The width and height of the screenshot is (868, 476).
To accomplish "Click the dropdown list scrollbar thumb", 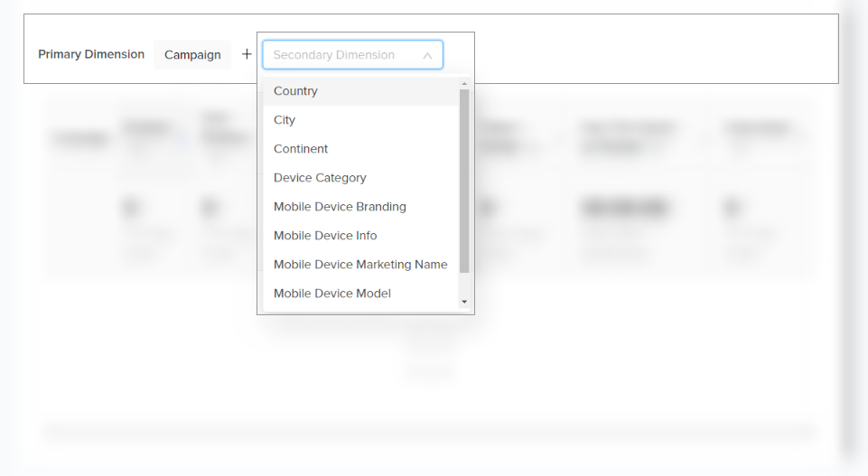I will [464, 181].
